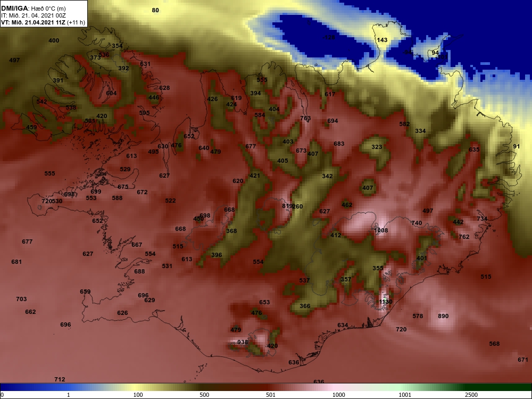
Task: Click the map value 401
Action: [422, 258]
